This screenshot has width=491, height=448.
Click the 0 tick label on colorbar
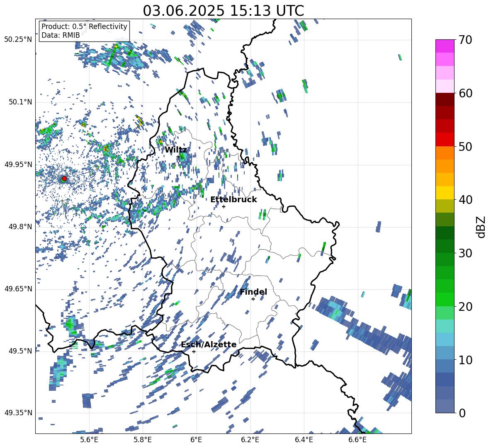pos(462,413)
